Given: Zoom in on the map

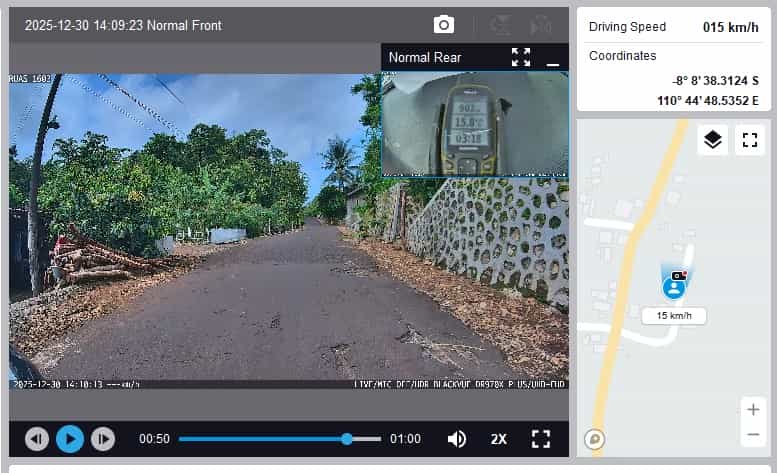Looking at the screenshot, I should click(x=753, y=410).
